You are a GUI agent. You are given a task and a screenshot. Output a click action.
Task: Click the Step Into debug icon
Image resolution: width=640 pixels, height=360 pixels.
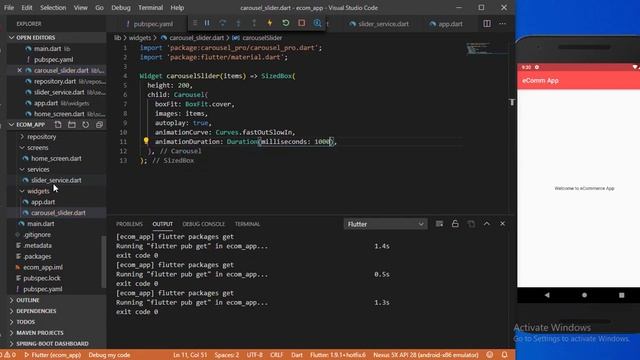click(238, 23)
